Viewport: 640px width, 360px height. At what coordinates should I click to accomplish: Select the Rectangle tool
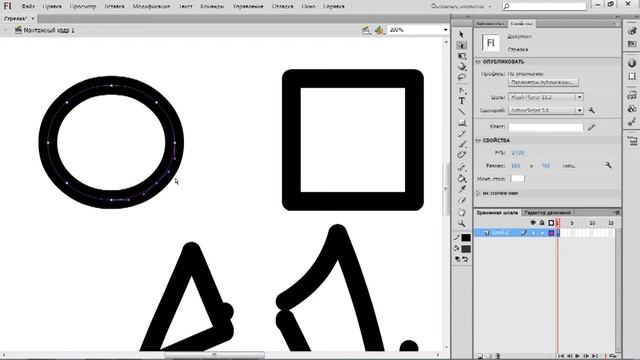[461, 122]
